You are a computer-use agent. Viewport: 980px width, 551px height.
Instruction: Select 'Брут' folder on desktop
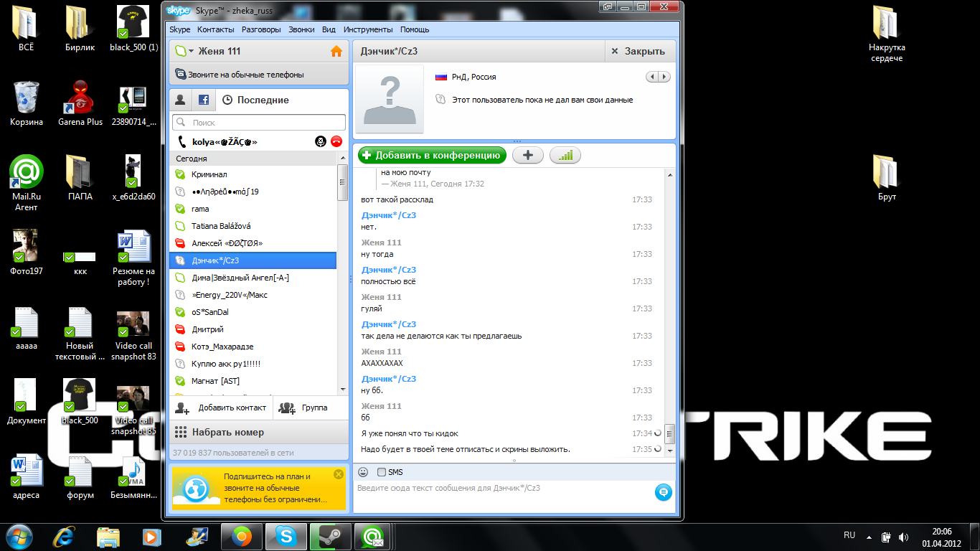click(x=887, y=177)
